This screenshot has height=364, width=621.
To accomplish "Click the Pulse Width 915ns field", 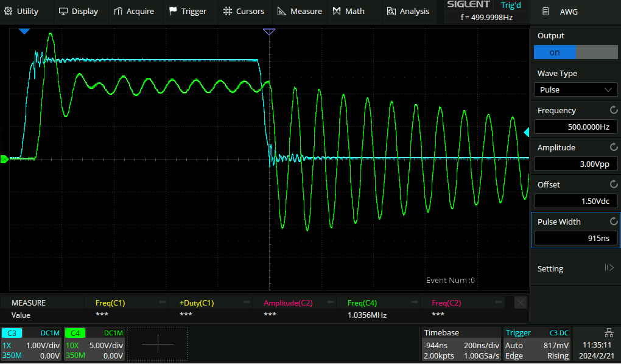I will tap(575, 238).
